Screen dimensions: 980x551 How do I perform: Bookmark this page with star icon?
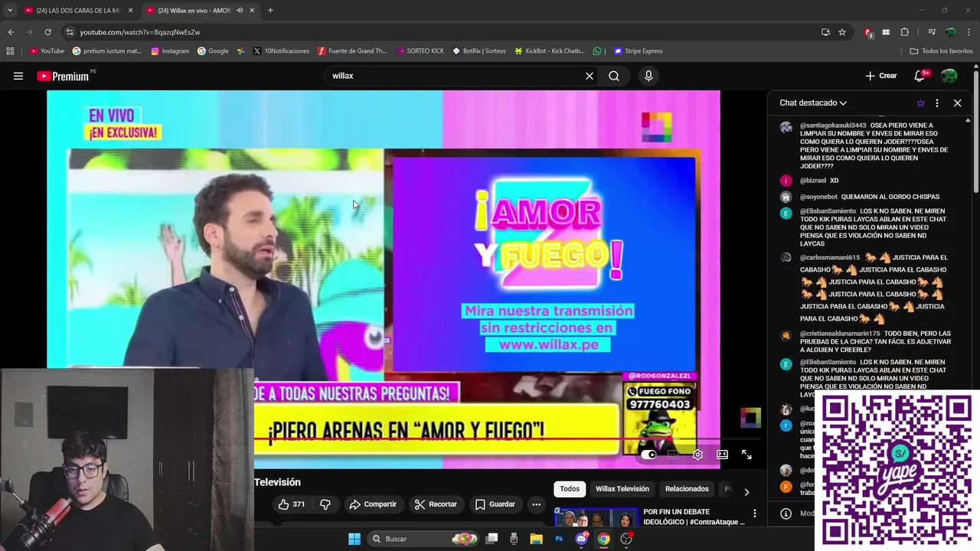tap(842, 32)
